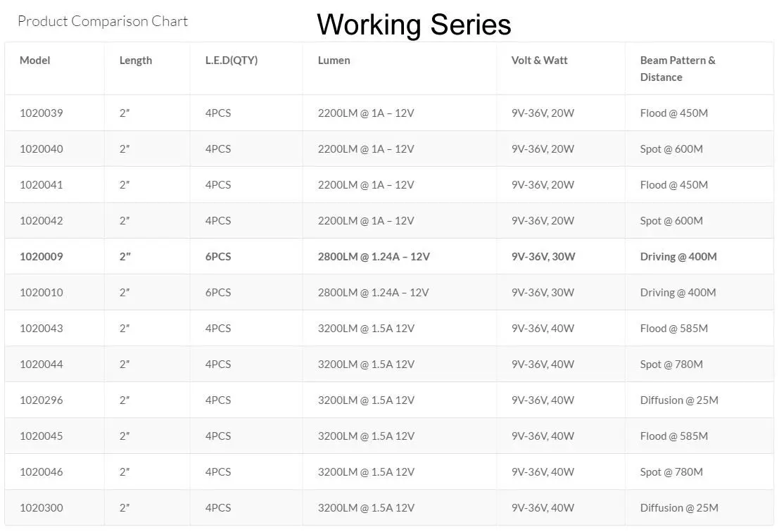Click model number 1020010
The height and width of the screenshot is (532, 779).
[42, 292]
